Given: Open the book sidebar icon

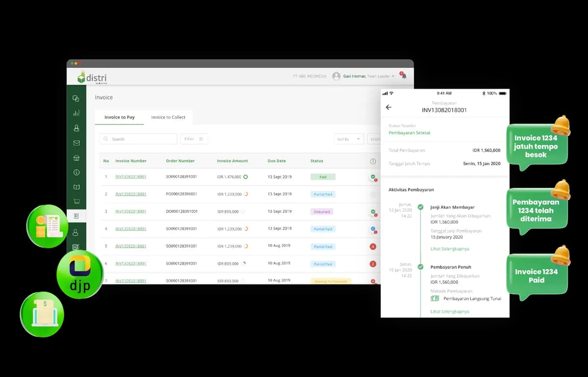Looking at the screenshot, I should (76, 187).
